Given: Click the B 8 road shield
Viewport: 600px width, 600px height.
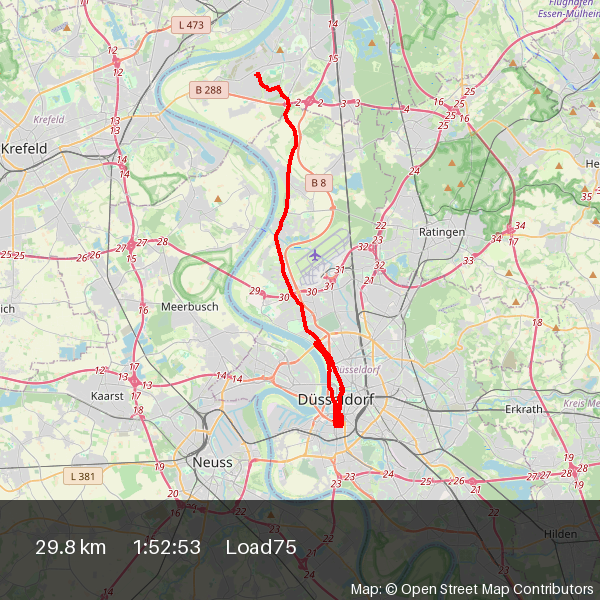Looking at the screenshot, I should click(x=319, y=183).
